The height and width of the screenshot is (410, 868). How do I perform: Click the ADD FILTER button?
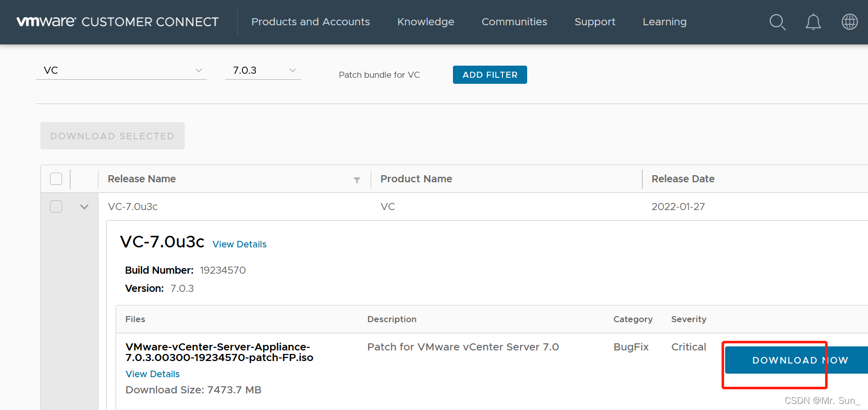(490, 75)
